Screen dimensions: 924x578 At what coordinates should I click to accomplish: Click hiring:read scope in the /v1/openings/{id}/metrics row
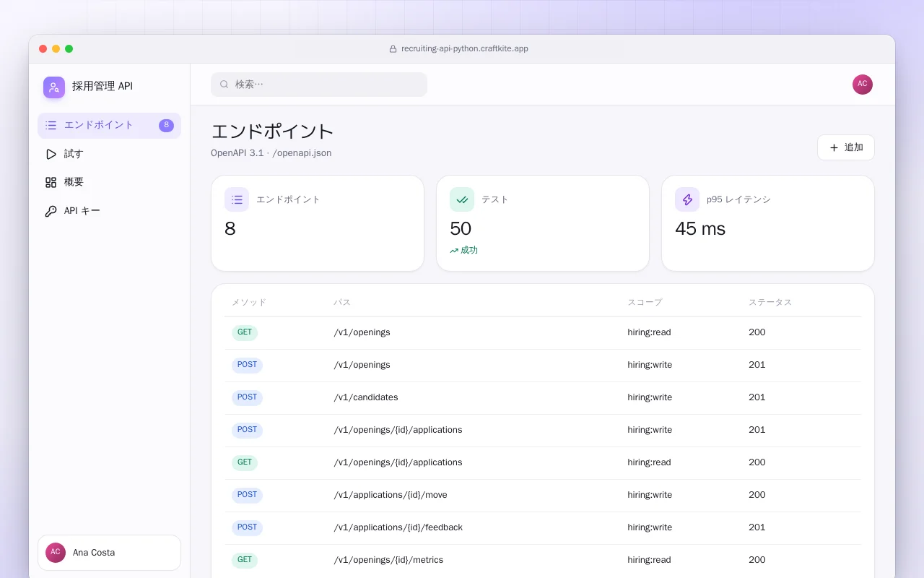coord(649,560)
